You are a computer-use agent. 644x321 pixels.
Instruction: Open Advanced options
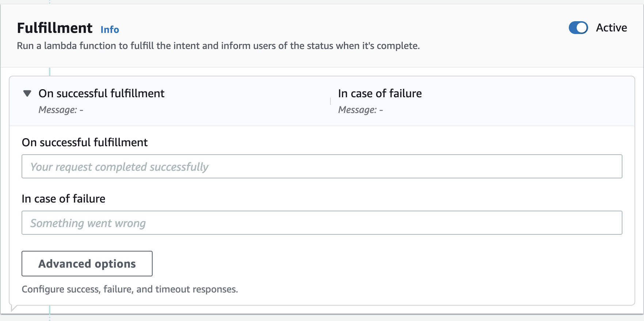click(87, 264)
